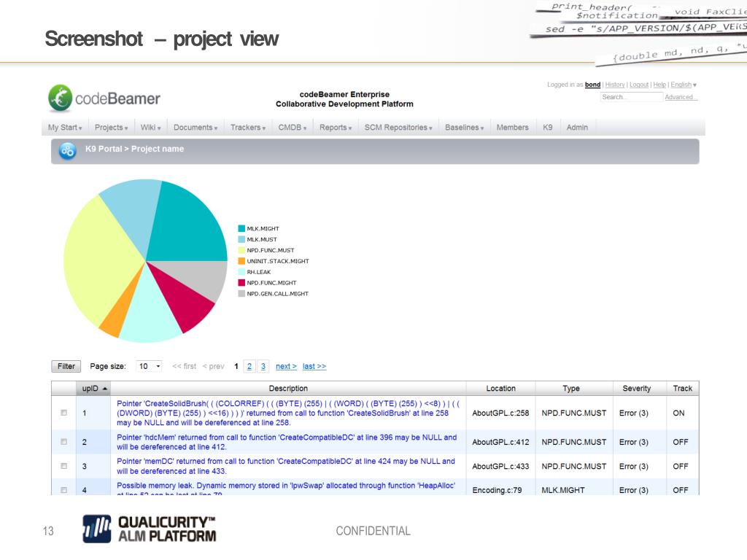747x560 pixels.
Task: Click the 'AboutGPL.c:433' location cell
Action: (x=500, y=467)
